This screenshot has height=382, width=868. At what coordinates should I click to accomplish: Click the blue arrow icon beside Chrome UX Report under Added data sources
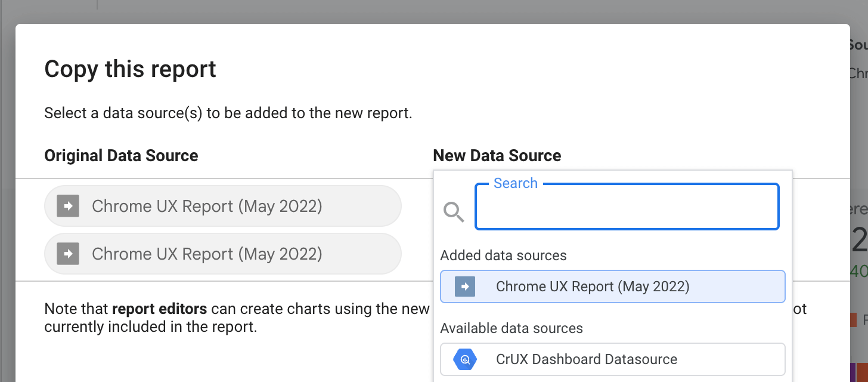pos(464,286)
